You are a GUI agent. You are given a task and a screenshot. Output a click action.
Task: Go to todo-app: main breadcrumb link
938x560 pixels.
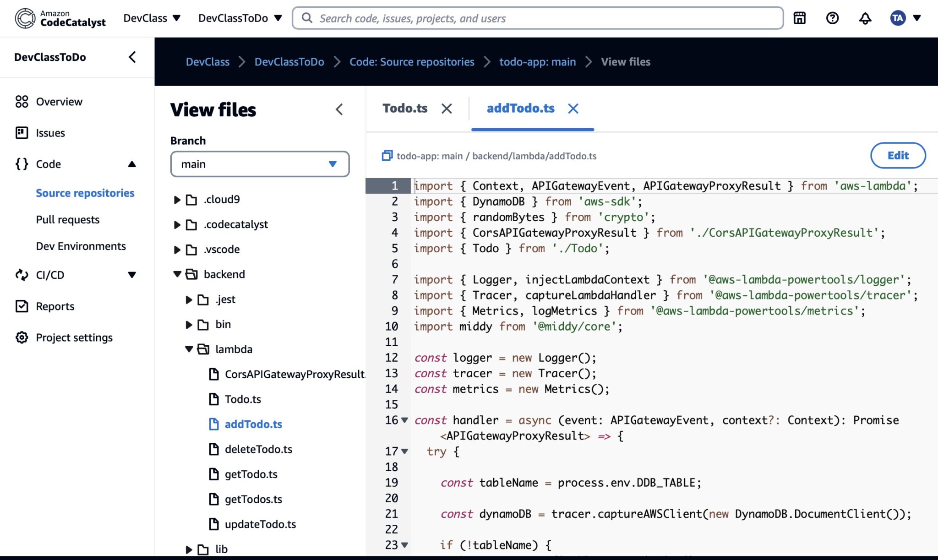(x=537, y=62)
